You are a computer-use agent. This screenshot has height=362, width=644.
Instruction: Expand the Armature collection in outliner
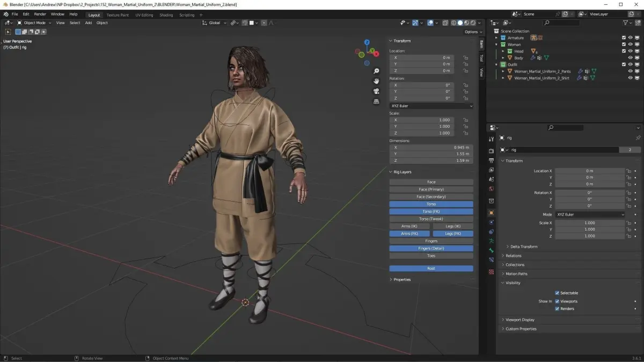496,38
